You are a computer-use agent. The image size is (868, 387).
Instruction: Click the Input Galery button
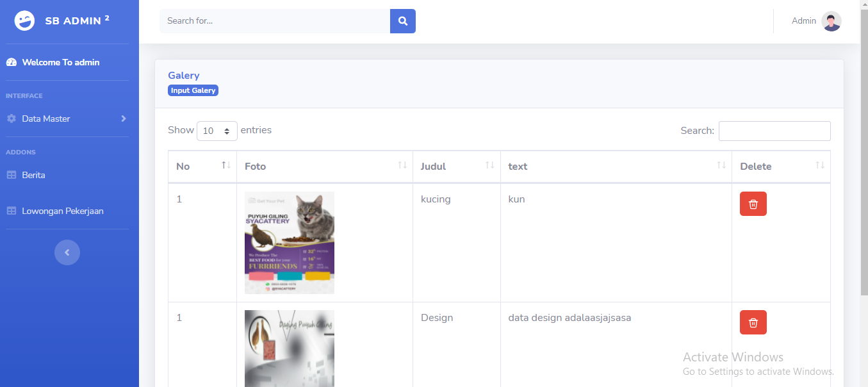(x=193, y=90)
